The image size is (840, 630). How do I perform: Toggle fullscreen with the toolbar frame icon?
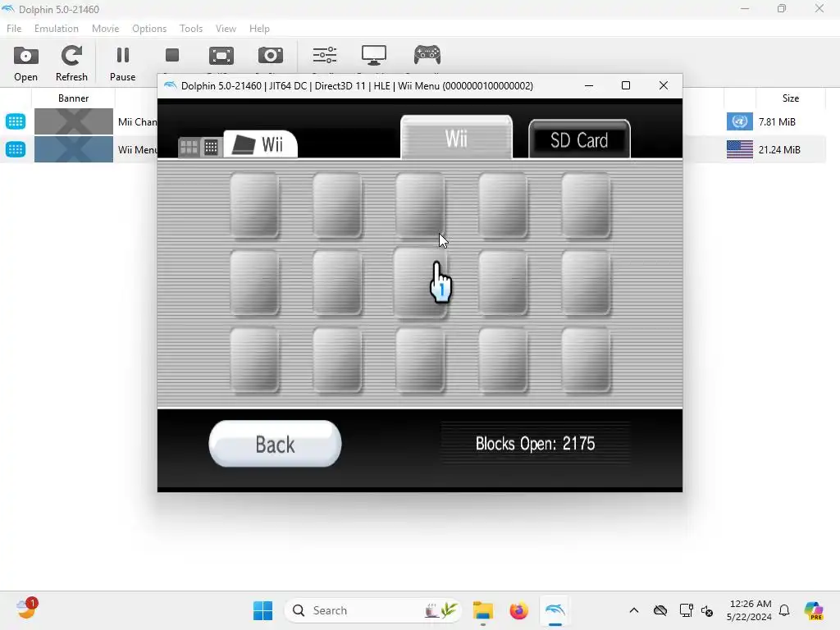click(x=221, y=56)
